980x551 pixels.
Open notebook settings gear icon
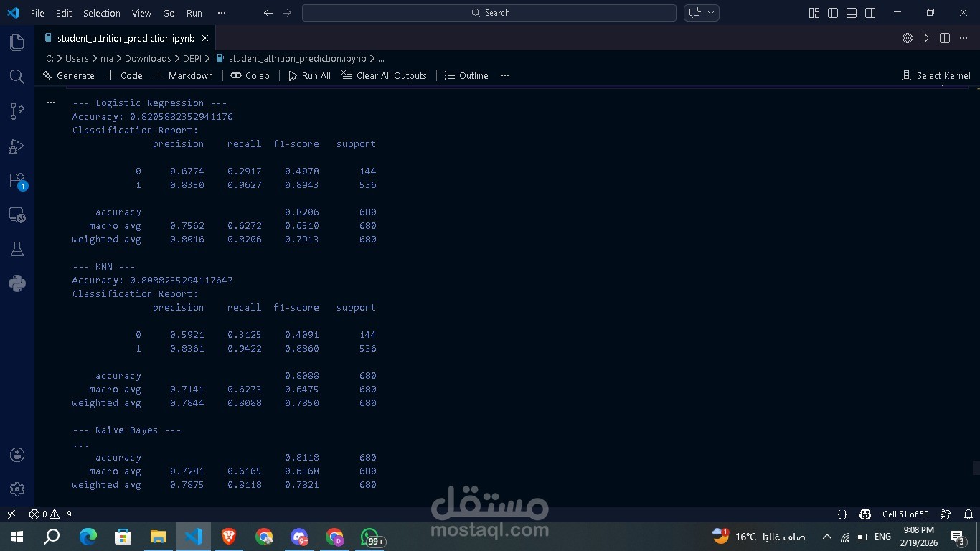pos(907,38)
